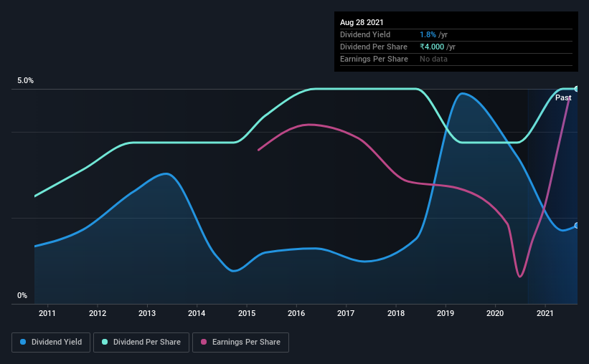Viewport: 589px width, 364px height.
Task: Click the 2014 x-axis label
Action: tap(197, 313)
